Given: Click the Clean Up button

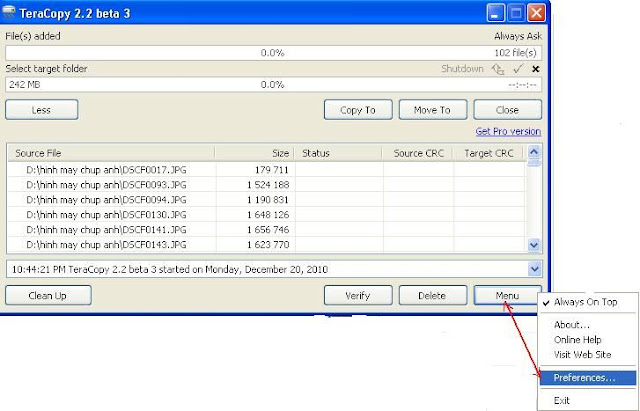Looking at the screenshot, I should pyautogui.click(x=48, y=295).
